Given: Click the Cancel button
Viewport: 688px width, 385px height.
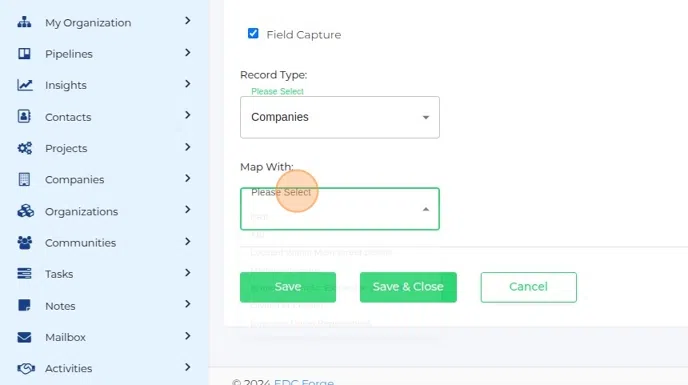Looking at the screenshot, I should (528, 287).
